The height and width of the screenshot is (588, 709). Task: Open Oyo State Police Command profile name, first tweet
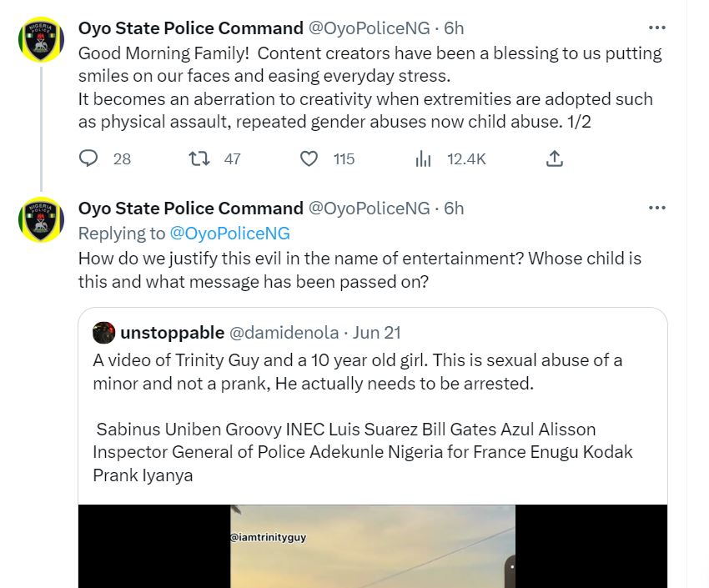click(190, 28)
